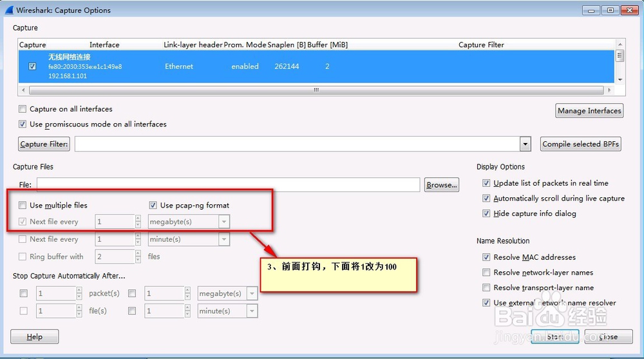This screenshot has width=644, height=359.
Task: Select the 192.168.1.101 interface row
Action: [316, 66]
